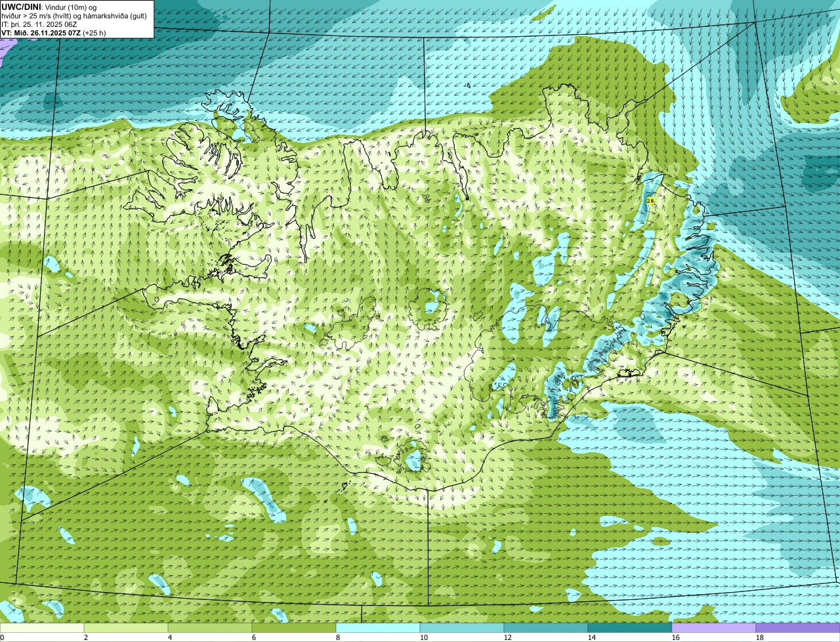Click the pale 0–2 m/s legend swatch
Screen dimensions: 840x642
tap(42, 628)
